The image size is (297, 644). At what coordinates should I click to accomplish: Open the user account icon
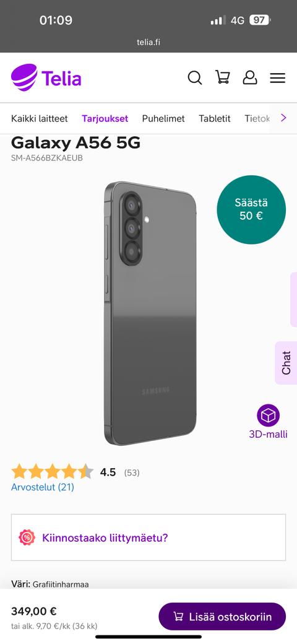click(x=250, y=77)
